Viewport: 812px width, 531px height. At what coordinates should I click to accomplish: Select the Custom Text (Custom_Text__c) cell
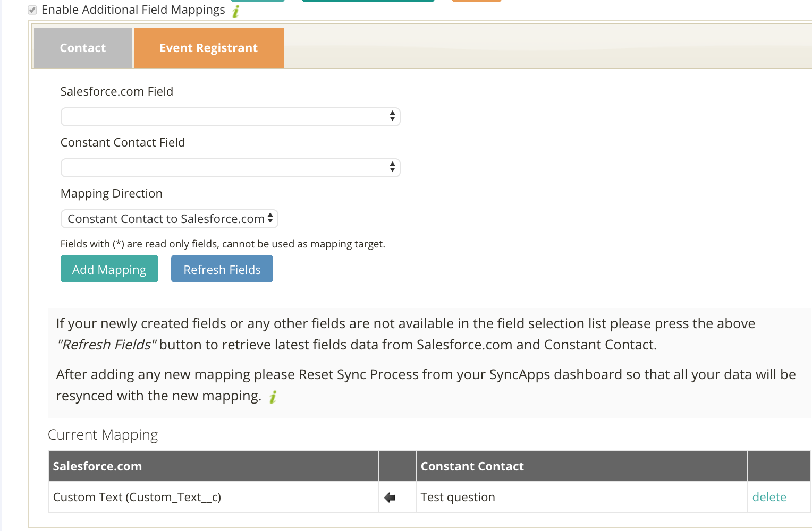tap(213, 497)
